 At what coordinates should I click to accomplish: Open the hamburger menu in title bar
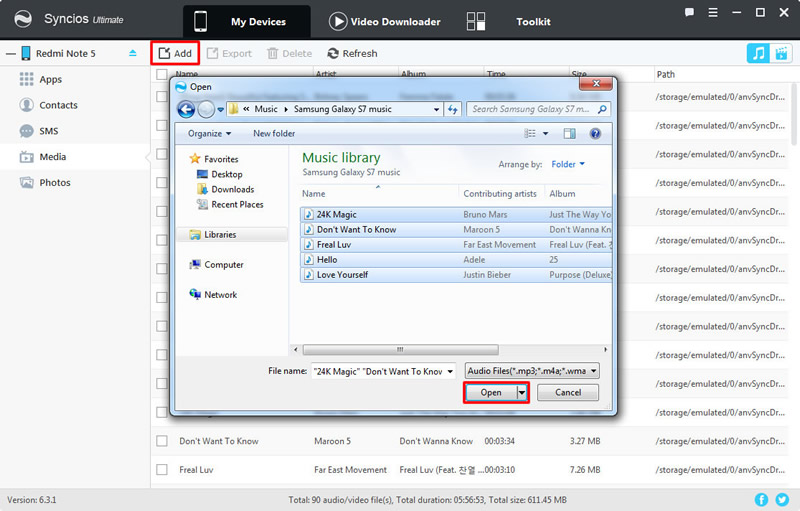713,12
